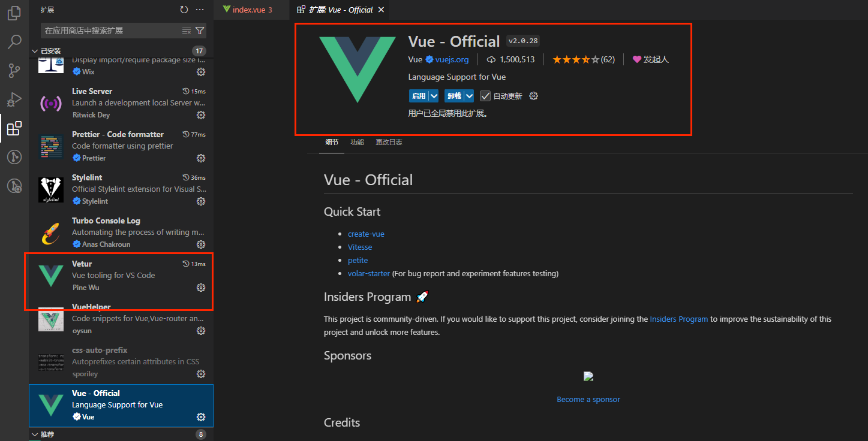The image size is (868, 441).
Task: Switch to the index.vue editor tab
Action: click(250, 10)
